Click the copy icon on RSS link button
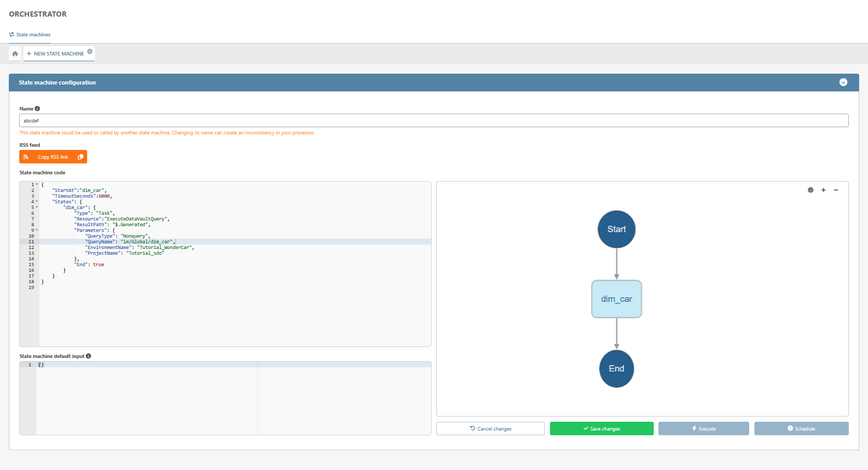The height and width of the screenshot is (470, 868). (x=80, y=157)
